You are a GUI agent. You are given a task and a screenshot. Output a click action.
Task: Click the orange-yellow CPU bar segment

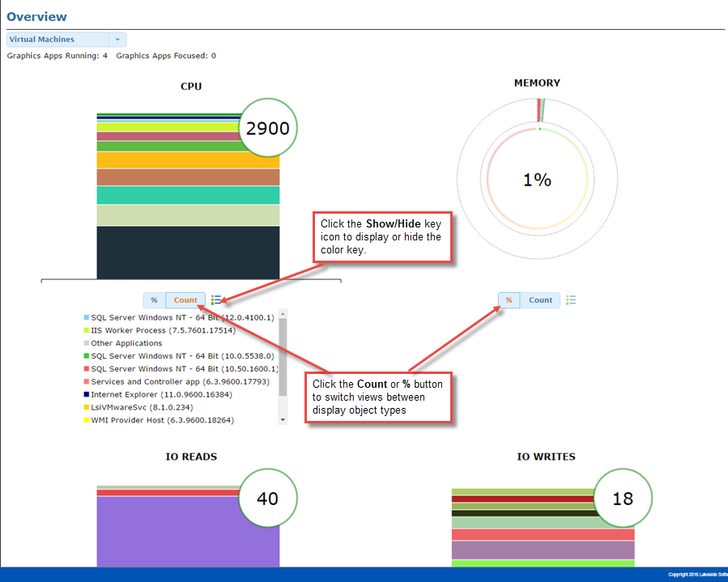188,160
